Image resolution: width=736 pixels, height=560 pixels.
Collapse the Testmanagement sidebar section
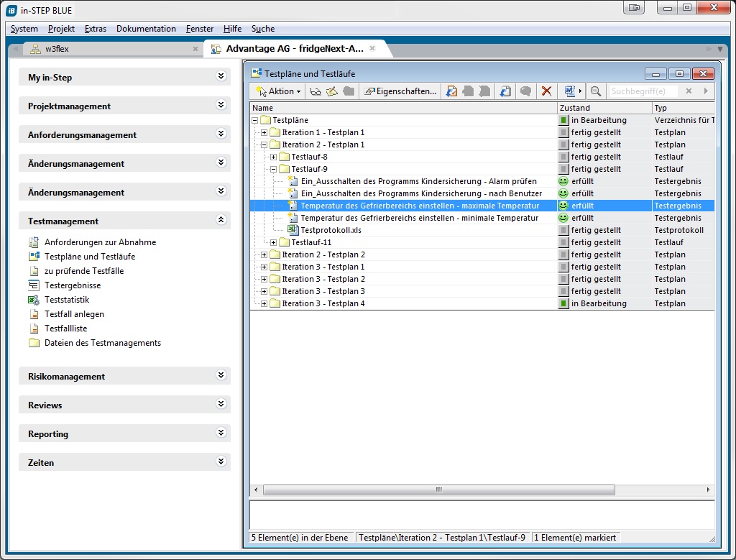221,221
